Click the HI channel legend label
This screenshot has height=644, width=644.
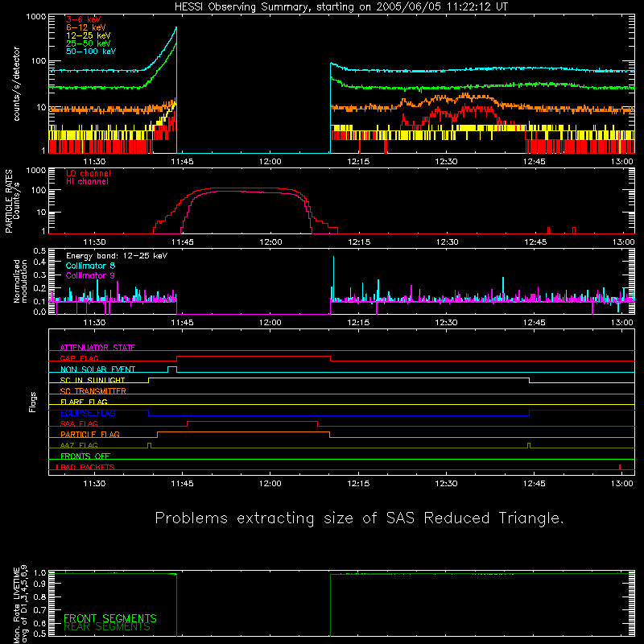tap(88, 182)
